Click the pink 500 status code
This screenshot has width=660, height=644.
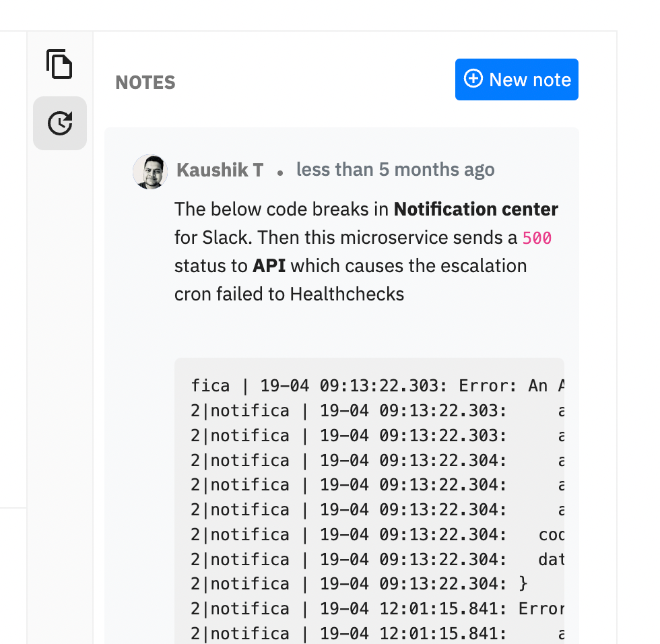coord(537,238)
